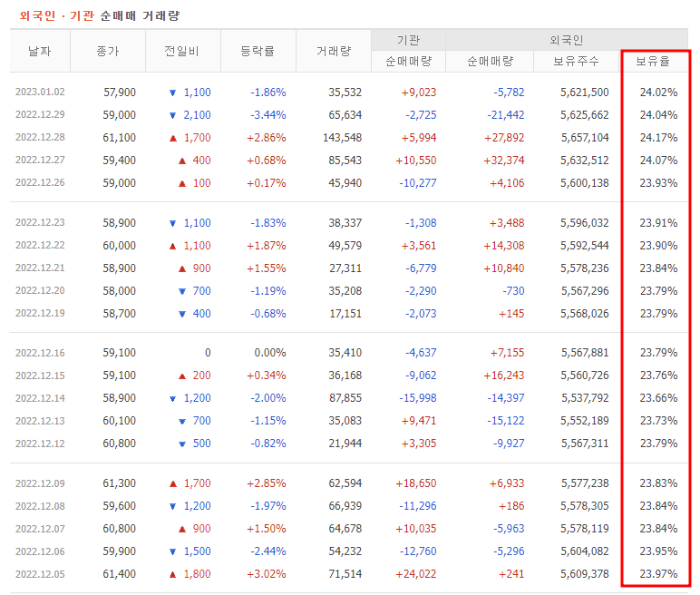Click change rate +3.02%
Screen dimensions: 700x595
[267, 574]
